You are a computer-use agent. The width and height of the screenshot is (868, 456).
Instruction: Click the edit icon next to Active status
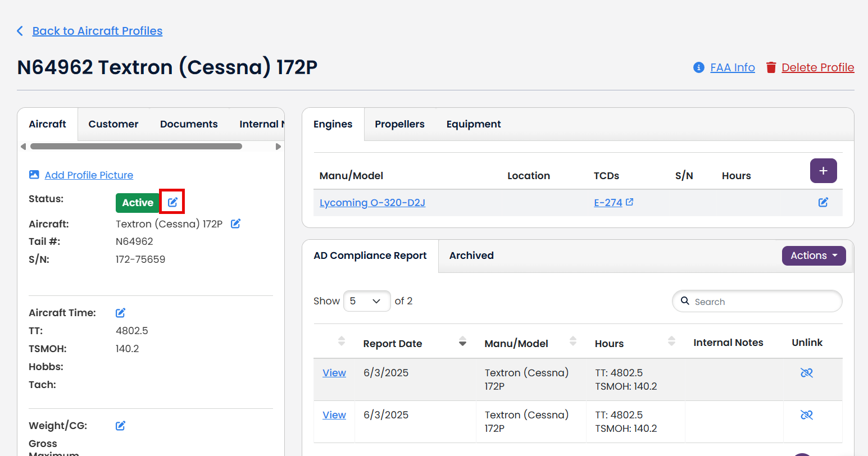(172, 202)
